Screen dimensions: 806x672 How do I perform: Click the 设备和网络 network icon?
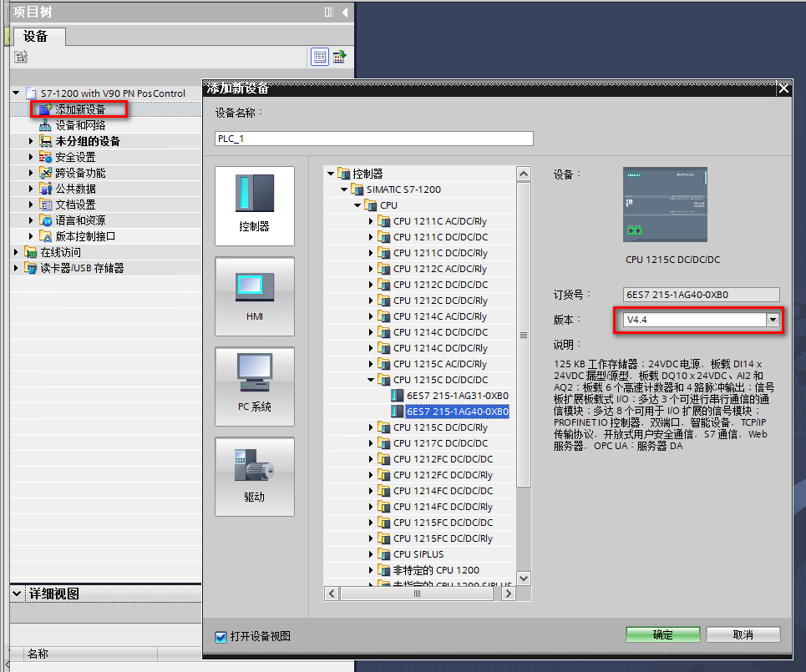[46, 125]
